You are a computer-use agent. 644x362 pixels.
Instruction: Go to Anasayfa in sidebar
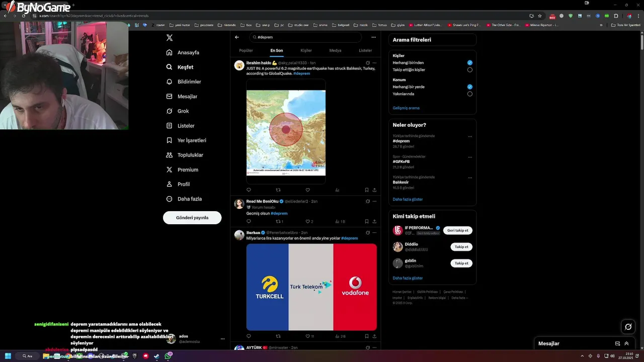pos(183,52)
